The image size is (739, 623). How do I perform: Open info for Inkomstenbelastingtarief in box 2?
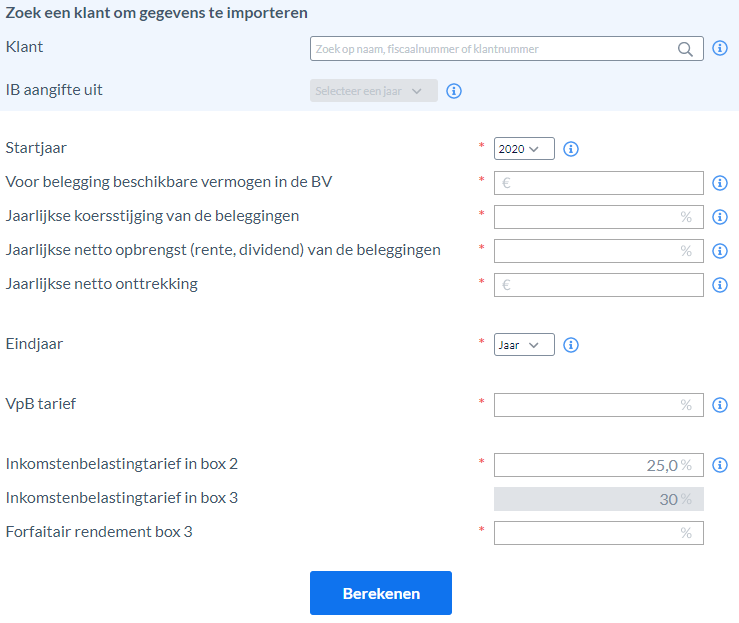click(x=720, y=465)
